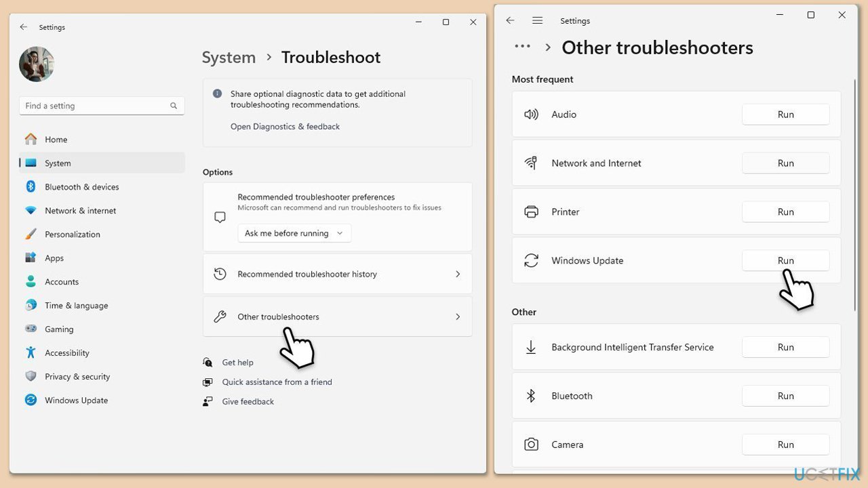Screen dimensions: 868x488
Task: Open Accessibility settings
Action: [102, 353]
